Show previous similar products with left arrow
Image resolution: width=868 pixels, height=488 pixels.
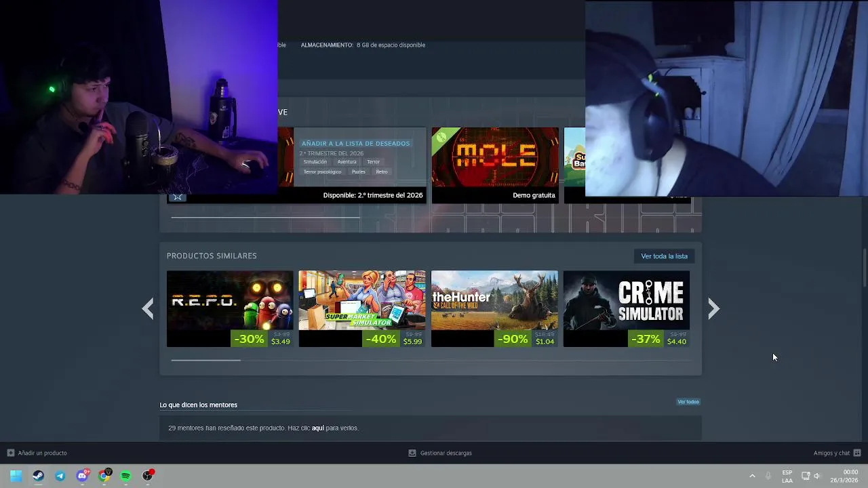click(148, 309)
